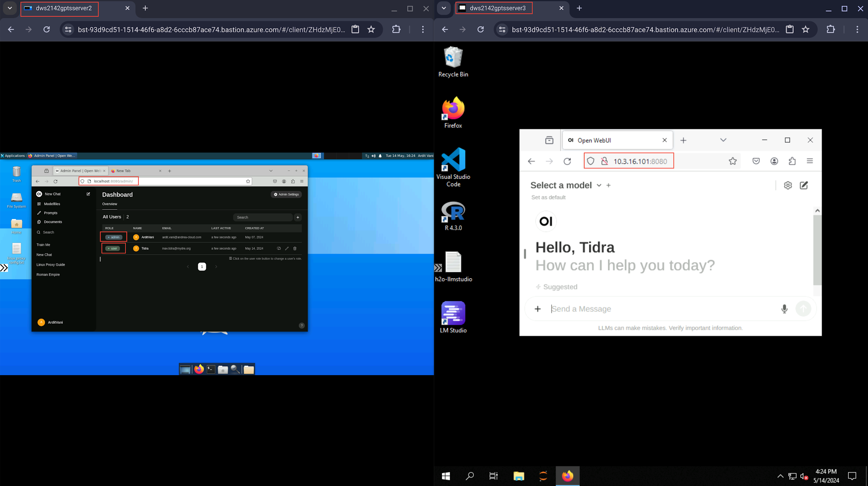868x486 pixels.
Task: Show hidden icons in Windows system tray
Action: point(780,476)
